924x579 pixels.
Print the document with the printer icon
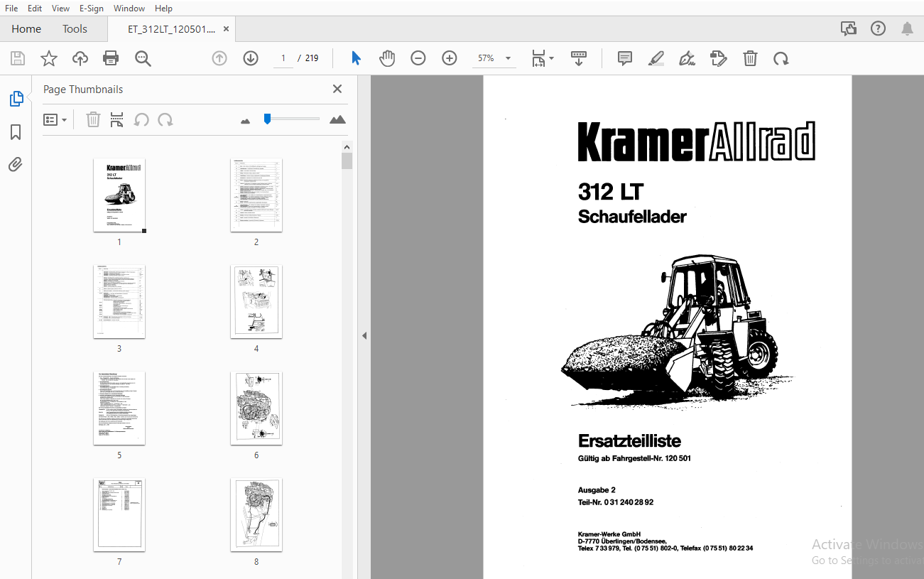111,58
